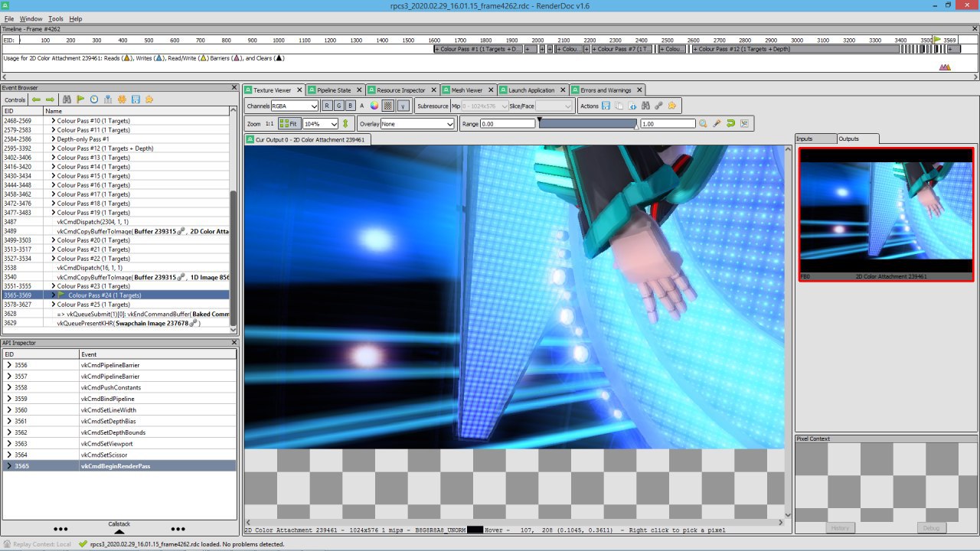Click the reset range green arrow icon
980x551 pixels.
730,123
